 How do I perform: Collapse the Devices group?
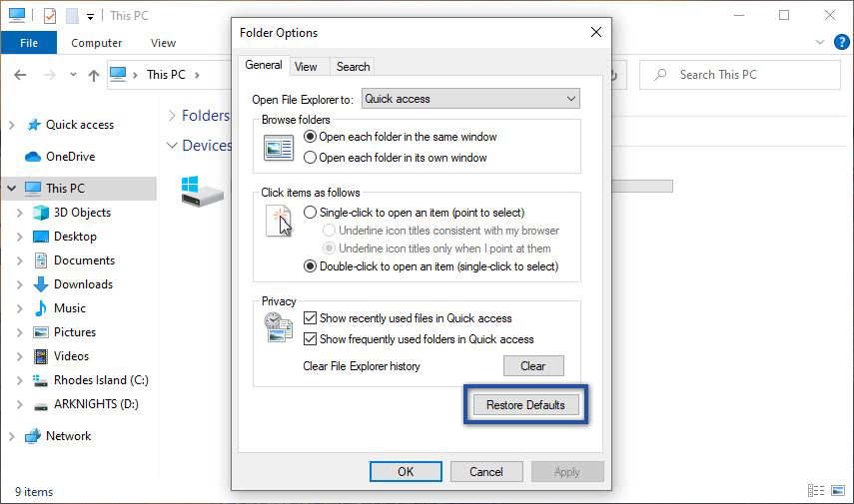(172, 146)
